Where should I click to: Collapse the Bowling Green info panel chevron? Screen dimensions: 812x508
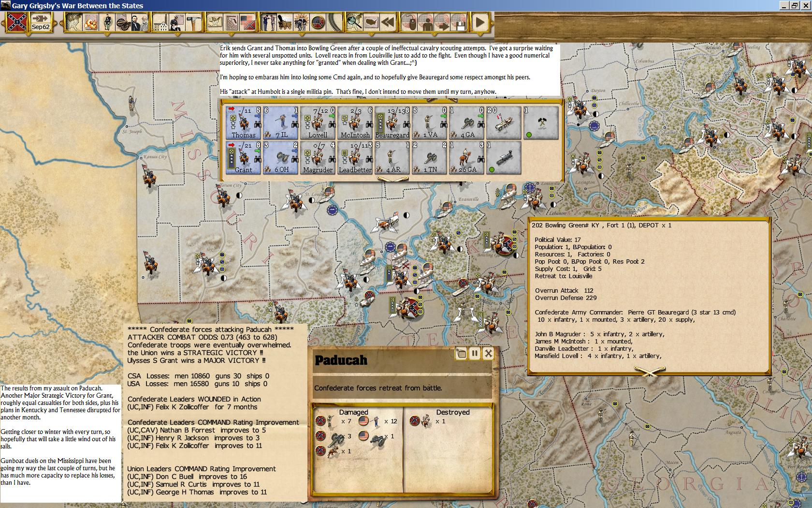650,371
